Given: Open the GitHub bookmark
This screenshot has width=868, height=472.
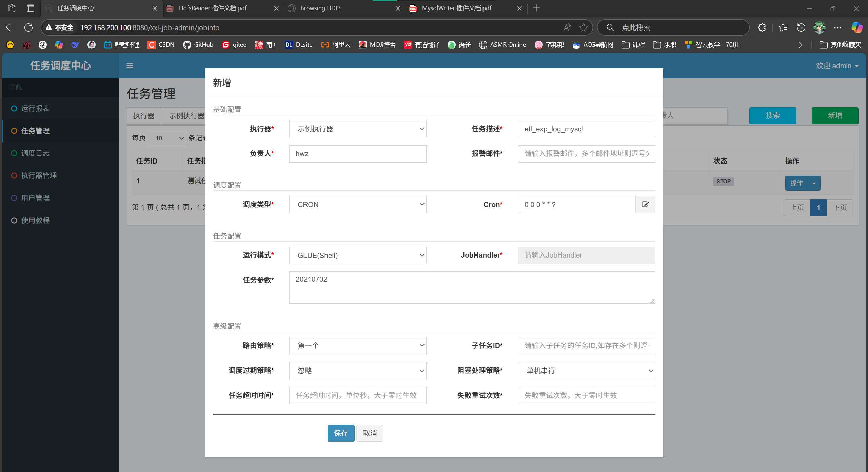Looking at the screenshot, I should pyautogui.click(x=198, y=44).
